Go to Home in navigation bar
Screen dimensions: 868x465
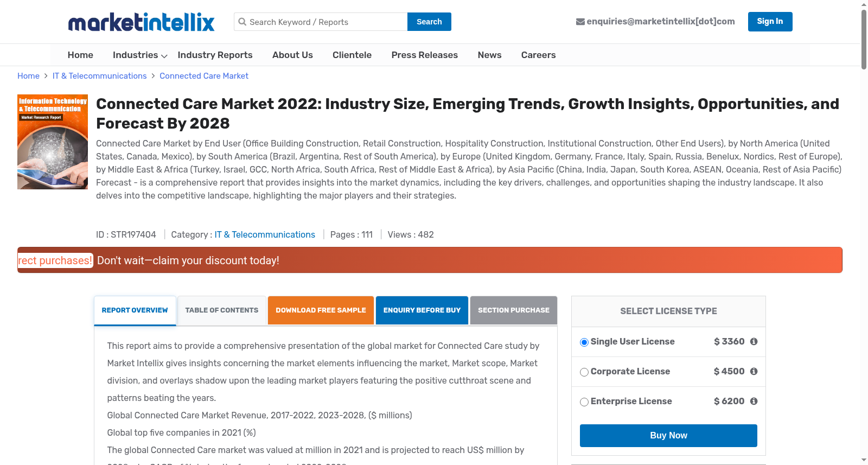click(x=80, y=55)
